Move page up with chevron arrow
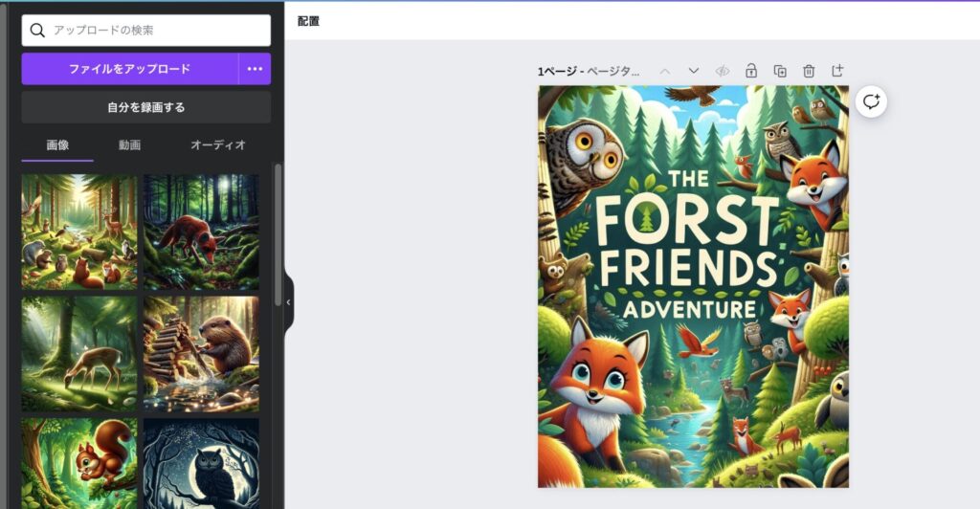The image size is (980, 509). [665, 71]
